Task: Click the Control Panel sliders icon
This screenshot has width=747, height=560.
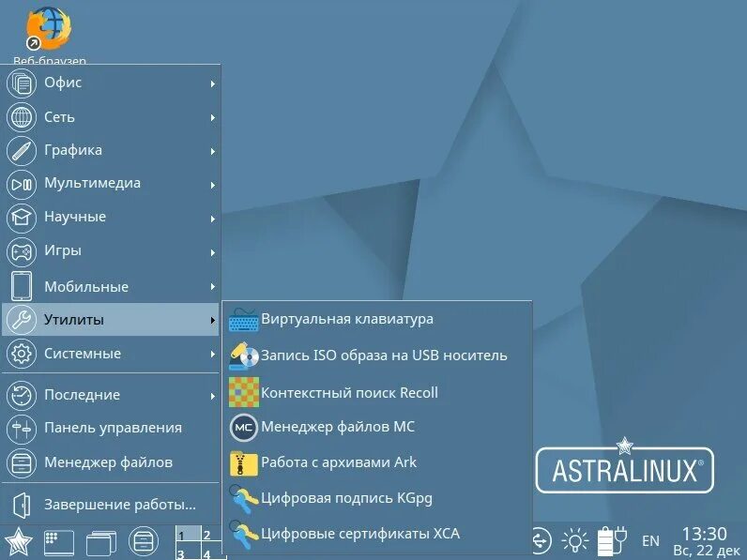Action: (x=22, y=429)
